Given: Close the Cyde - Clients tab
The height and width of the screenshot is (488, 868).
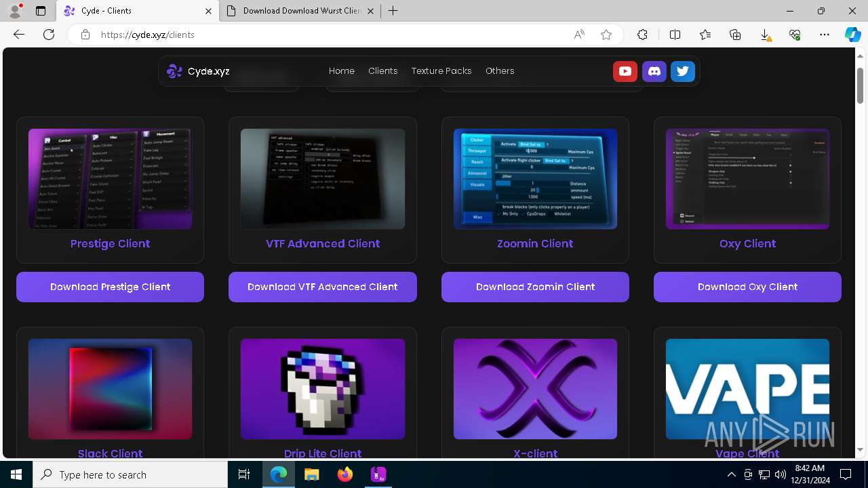Looking at the screenshot, I should (208, 11).
